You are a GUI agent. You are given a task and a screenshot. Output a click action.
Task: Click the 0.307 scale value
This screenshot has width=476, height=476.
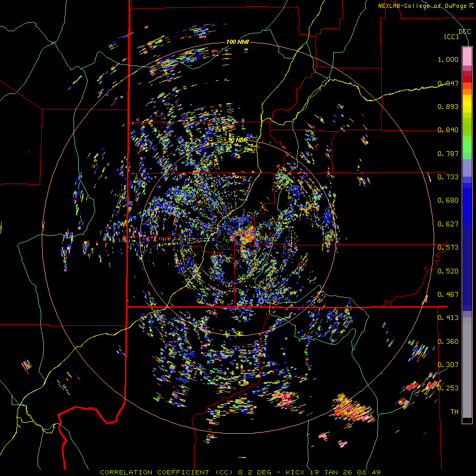[448, 364]
